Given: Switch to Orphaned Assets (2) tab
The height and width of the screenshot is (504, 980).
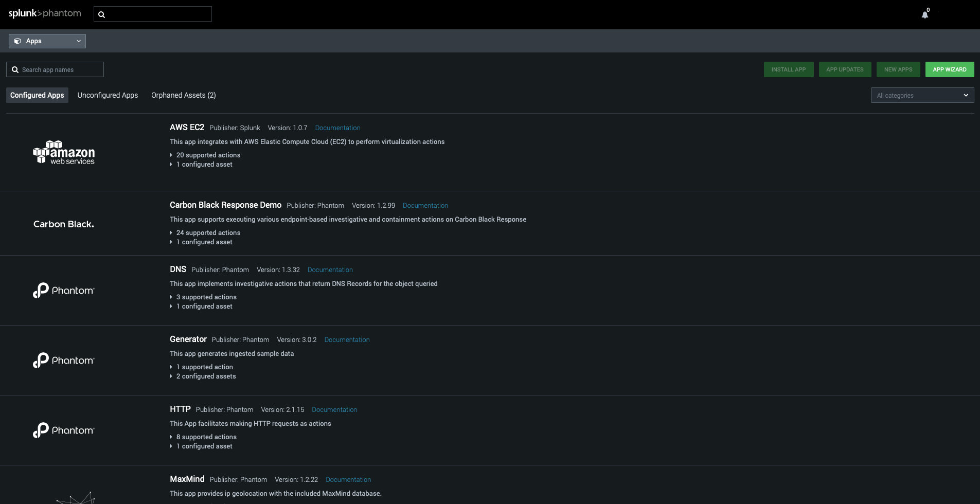Looking at the screenshot, I should click(184, 95).
